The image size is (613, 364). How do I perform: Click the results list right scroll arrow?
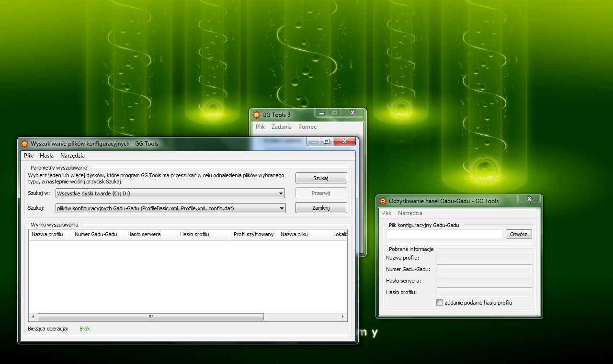pos(342,317)
